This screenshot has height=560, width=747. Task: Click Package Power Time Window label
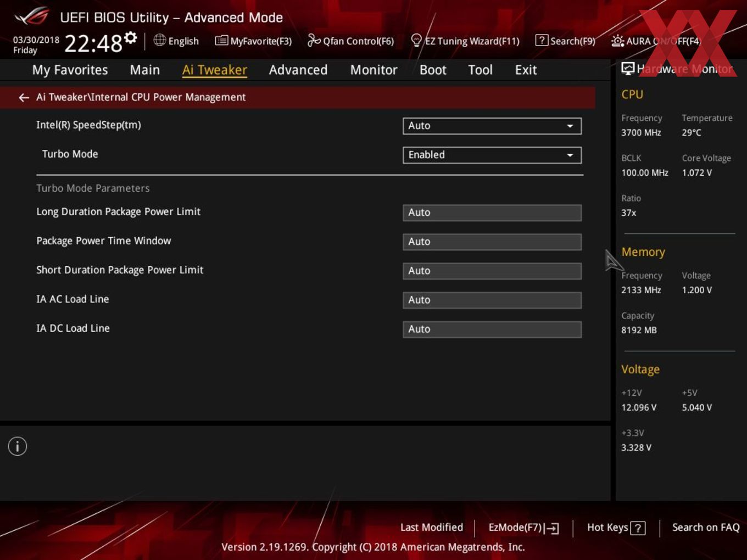[104, 240]
